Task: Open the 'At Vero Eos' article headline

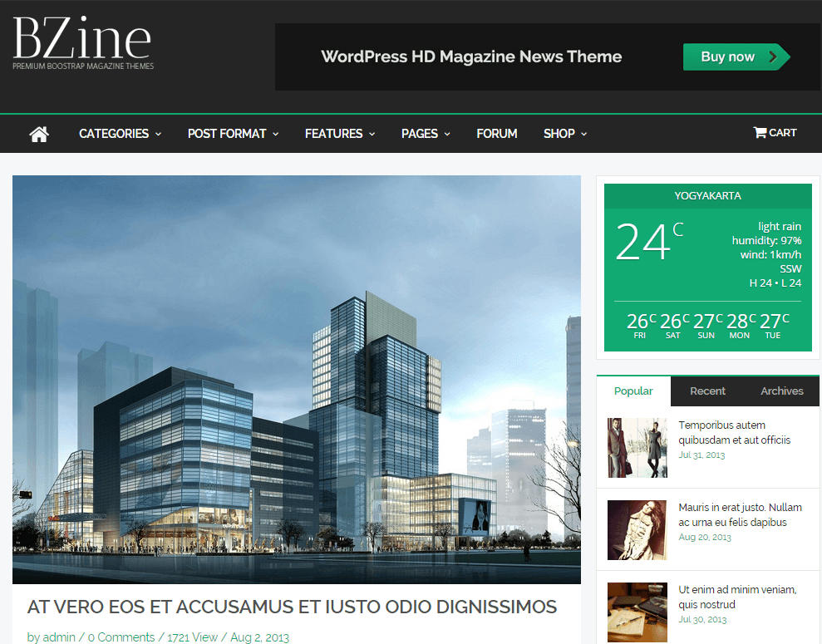Action: (x=292, y=607)
